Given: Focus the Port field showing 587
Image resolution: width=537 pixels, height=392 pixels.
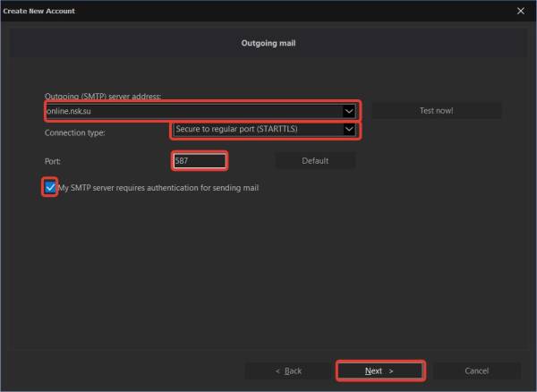Looking at the screenshot, I should point(198,161).
